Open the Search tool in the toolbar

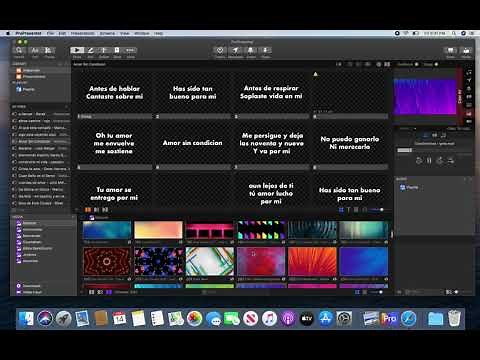[19, 50]
